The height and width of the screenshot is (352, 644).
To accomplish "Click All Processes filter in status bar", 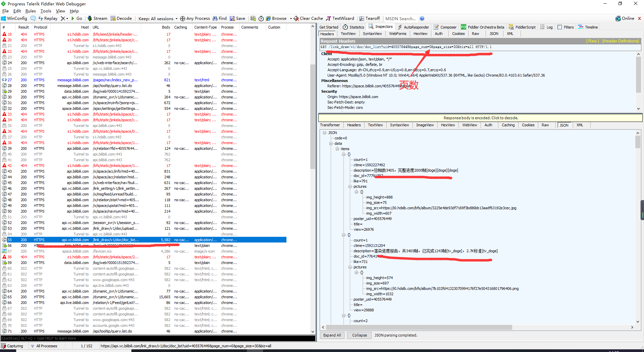I will (x=44, y=346).
